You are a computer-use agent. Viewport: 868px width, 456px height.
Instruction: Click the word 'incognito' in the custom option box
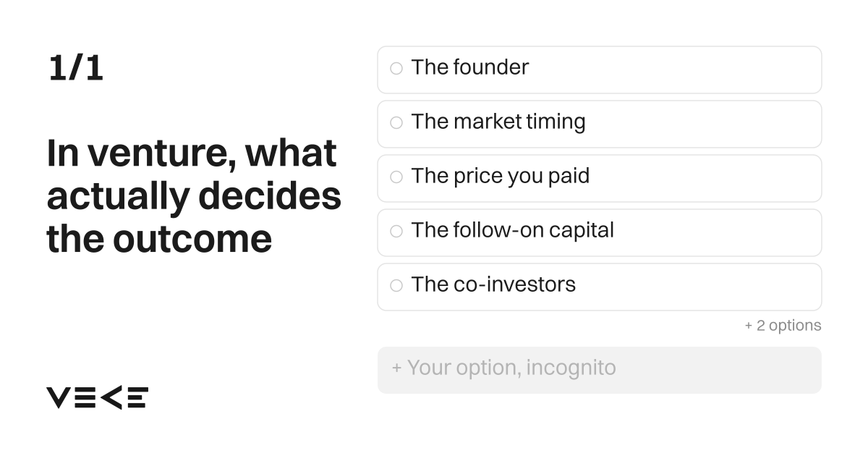click(571, 368)
